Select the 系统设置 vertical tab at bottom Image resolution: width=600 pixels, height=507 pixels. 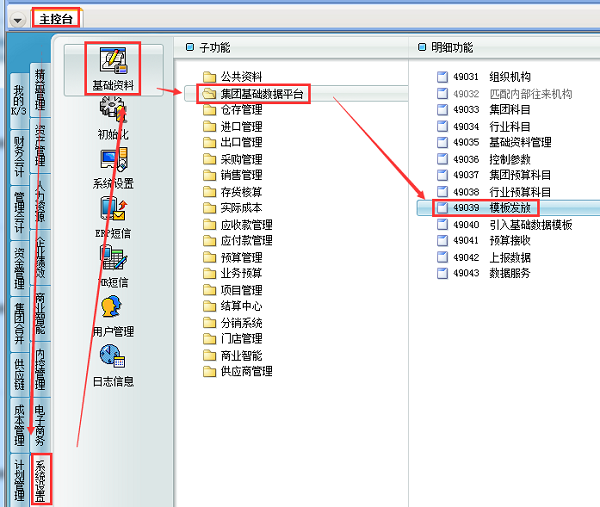click(x=41, y=481)
